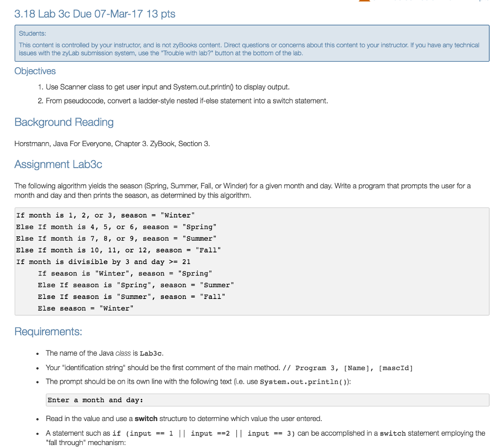
Task: Click the line 'Else If season is "Spring", season = "Summer"'
Action: (136, 285)
